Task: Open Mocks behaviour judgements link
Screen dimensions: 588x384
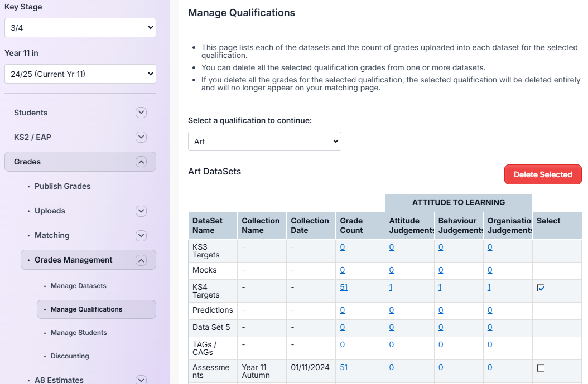Action: coord(441,270)
